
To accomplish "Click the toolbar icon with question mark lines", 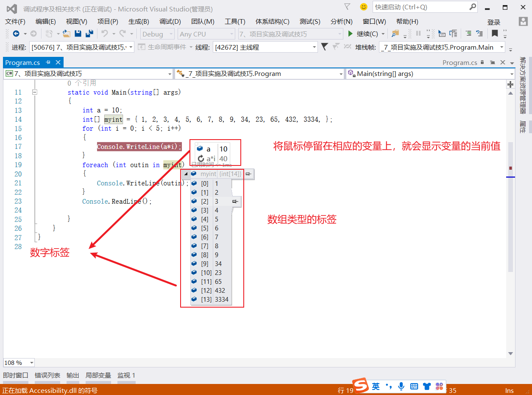I will pyautogui.click(x=480, y=34).
